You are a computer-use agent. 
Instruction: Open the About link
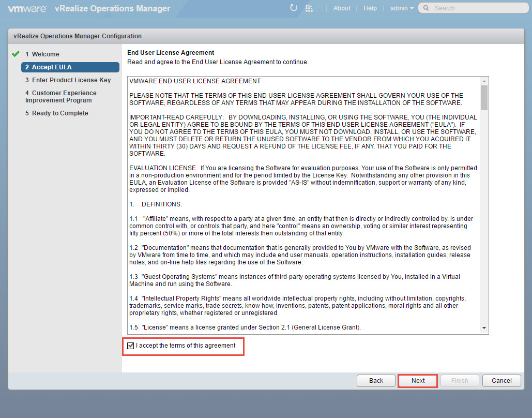pyautogui.click(x=342, y=8)
